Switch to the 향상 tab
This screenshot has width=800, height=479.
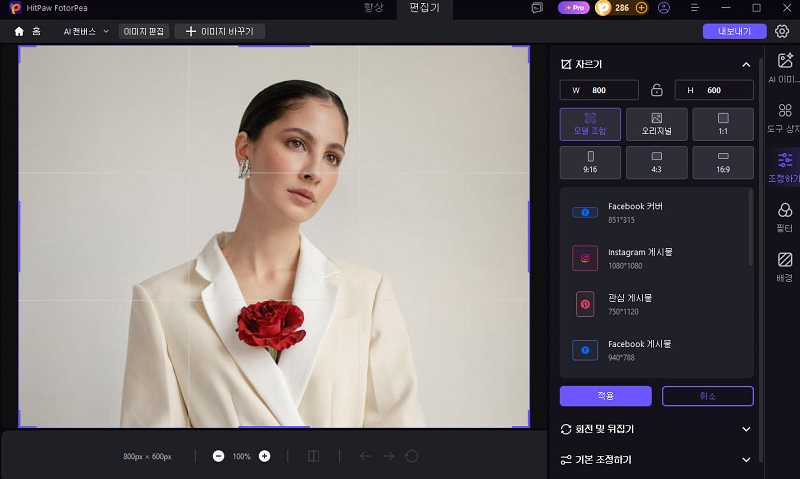pos(373,8)
